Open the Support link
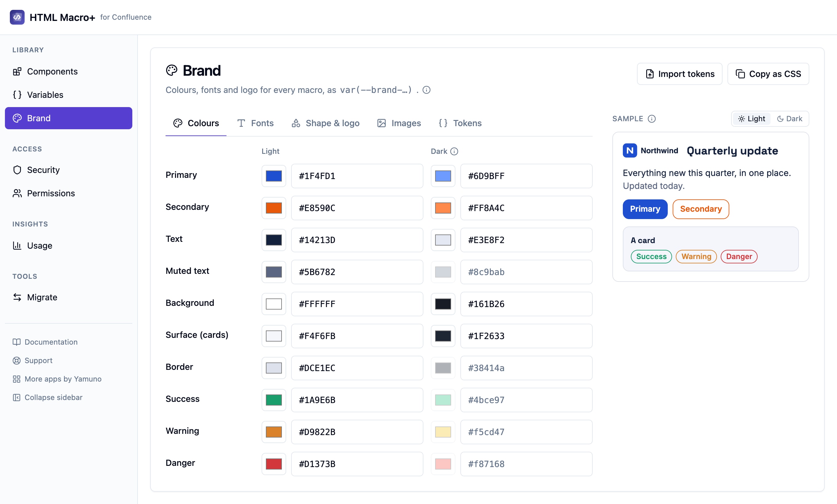This screenshot has height=504, width=837. point(33,361)
